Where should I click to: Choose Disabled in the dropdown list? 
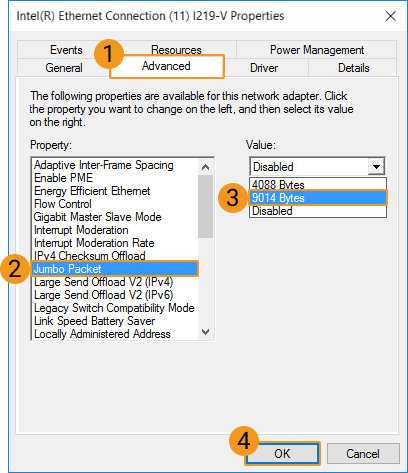pos(318,211)
